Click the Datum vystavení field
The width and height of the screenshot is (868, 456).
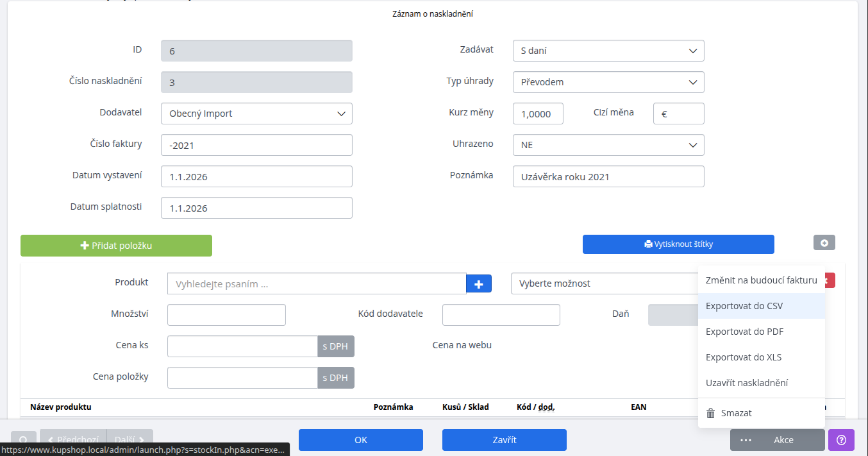coord(256,176)
